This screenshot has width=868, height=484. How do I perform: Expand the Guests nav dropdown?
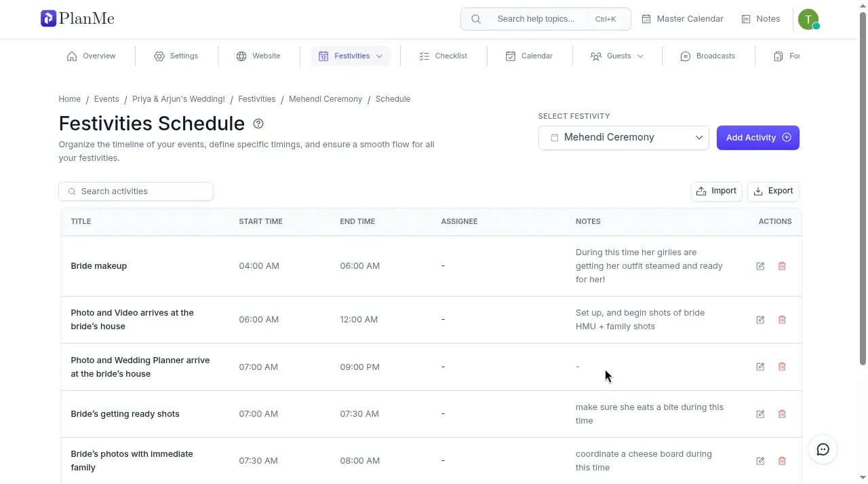coord(616,56)
